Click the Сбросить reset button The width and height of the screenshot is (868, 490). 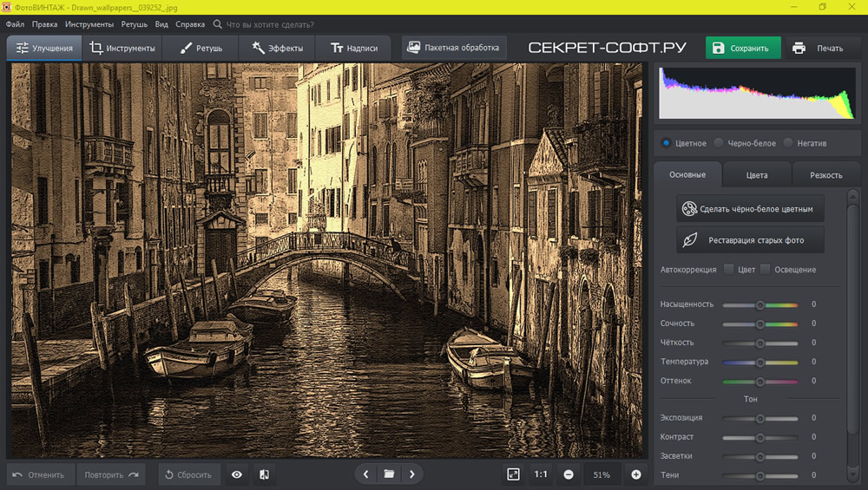tap(188, 474)
